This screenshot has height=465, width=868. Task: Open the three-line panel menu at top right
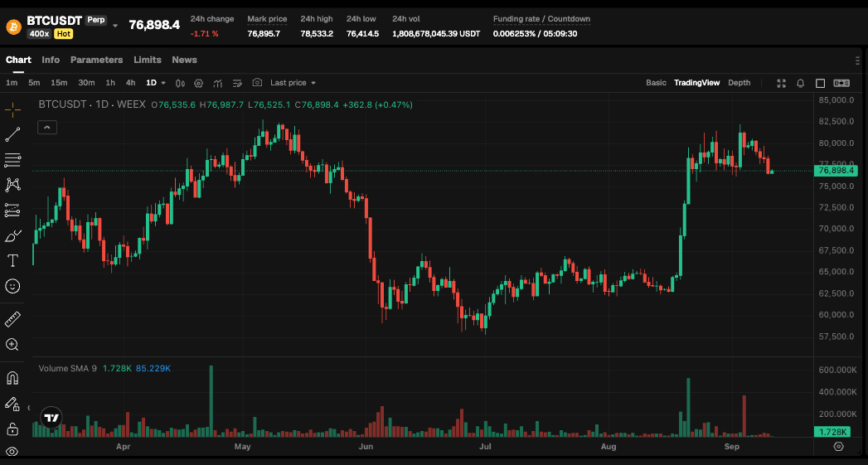(x=857, y=61)
